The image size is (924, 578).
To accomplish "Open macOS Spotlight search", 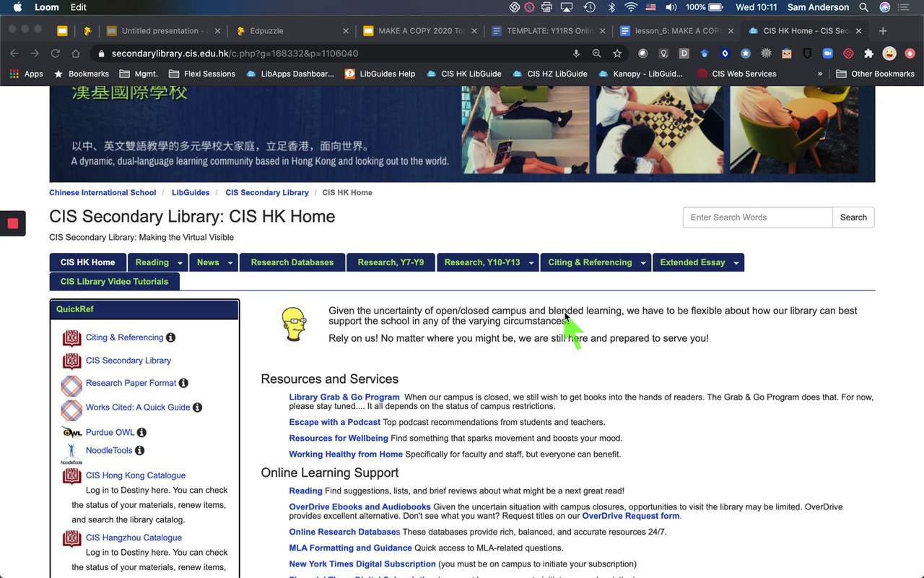I will coord(863,7).
